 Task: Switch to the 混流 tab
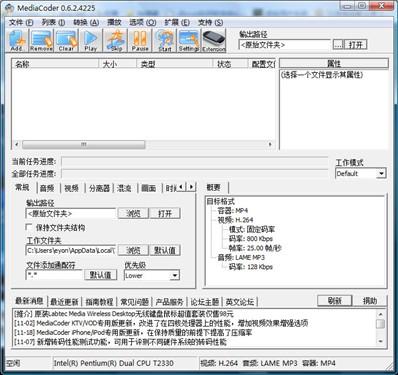124,188
